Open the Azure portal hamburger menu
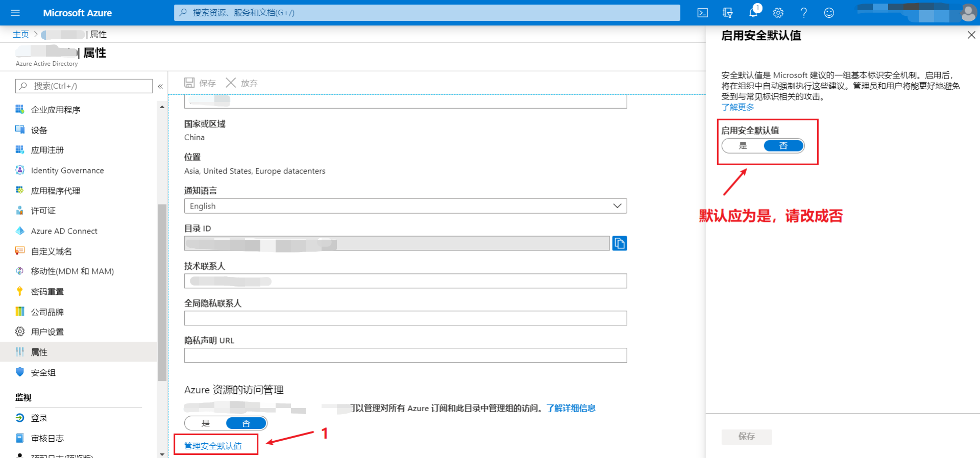The height and width of the screenshot is (458, 980). click(15, 13)
